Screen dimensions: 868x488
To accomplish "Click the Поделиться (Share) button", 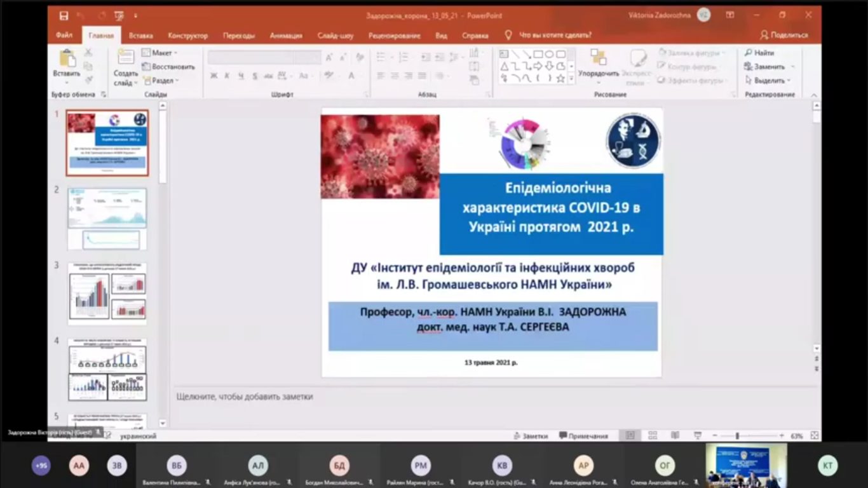I will click(x=784, y=36).
